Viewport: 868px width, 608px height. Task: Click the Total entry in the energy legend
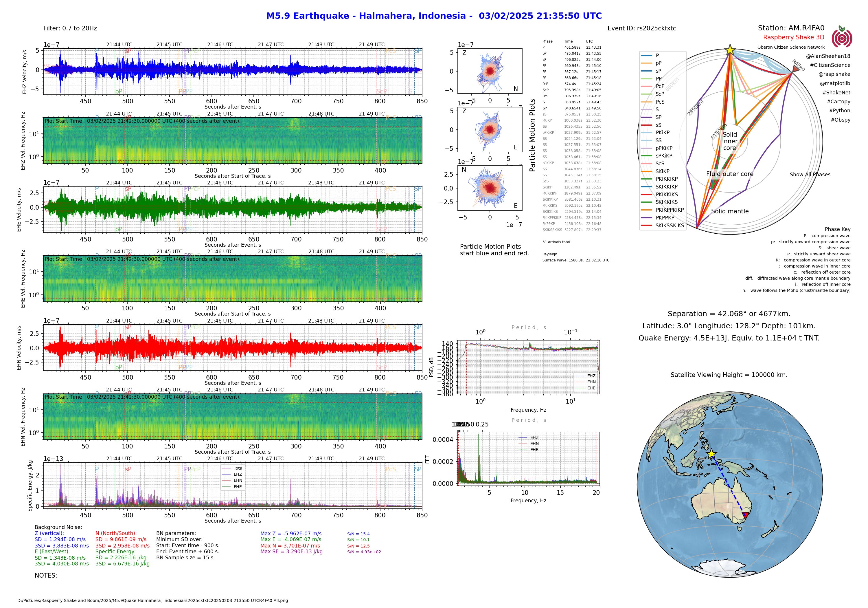(238, 468)
